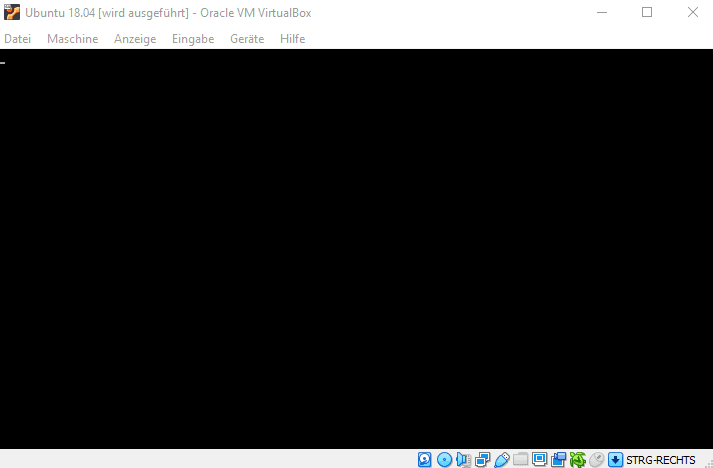The width and height of the screenshot is (713, 468).
Task: Click the recording status icon
Action: click(558, 459)
